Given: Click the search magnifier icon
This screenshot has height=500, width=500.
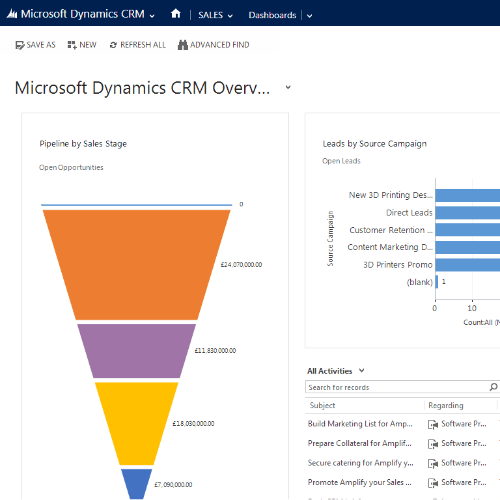Looking at the screenshot, I should 494,387.
